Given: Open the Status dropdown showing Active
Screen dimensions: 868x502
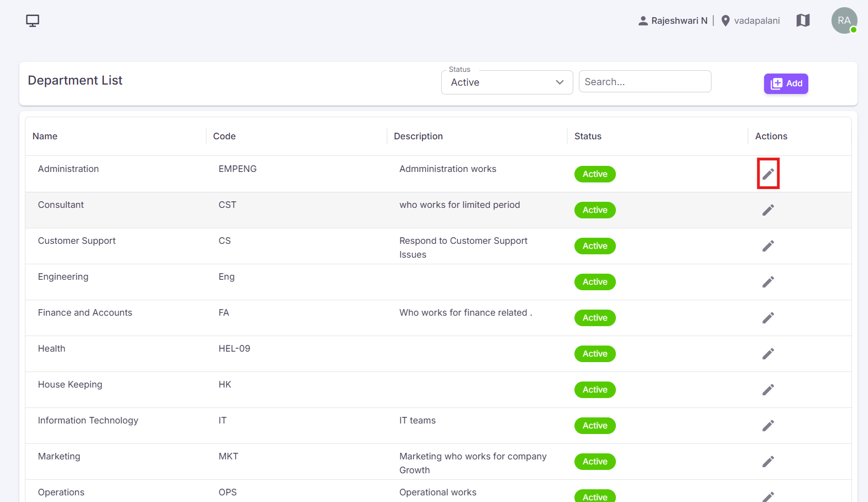Looking at the screenshot, I should (x=507, y=82).
